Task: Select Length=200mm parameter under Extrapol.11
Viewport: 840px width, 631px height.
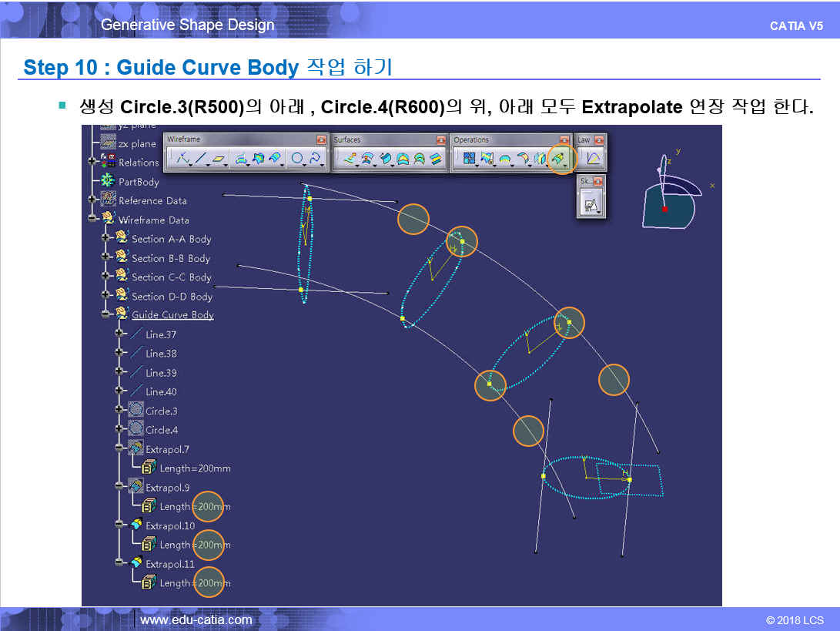Action: [194, 583]
